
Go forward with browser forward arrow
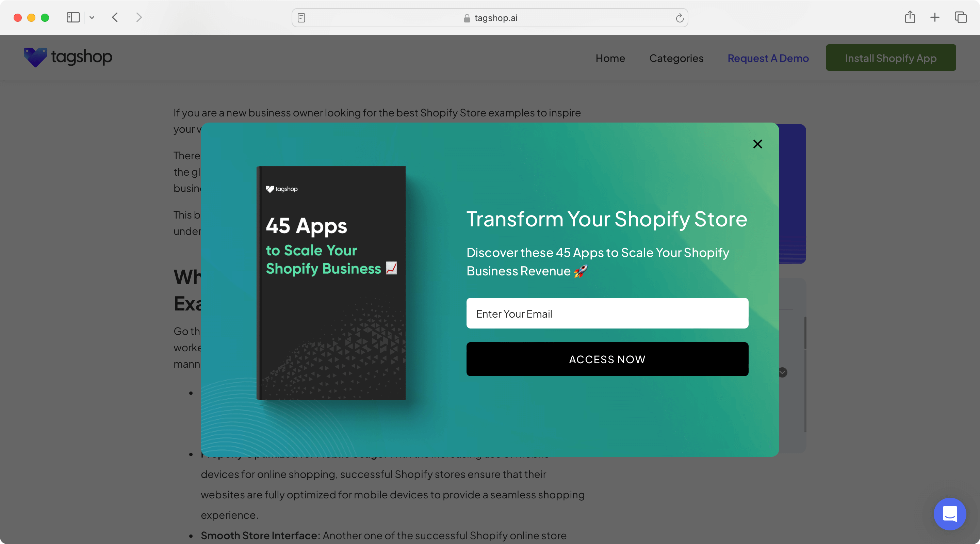pyautogui.click(x=139, y=17)
